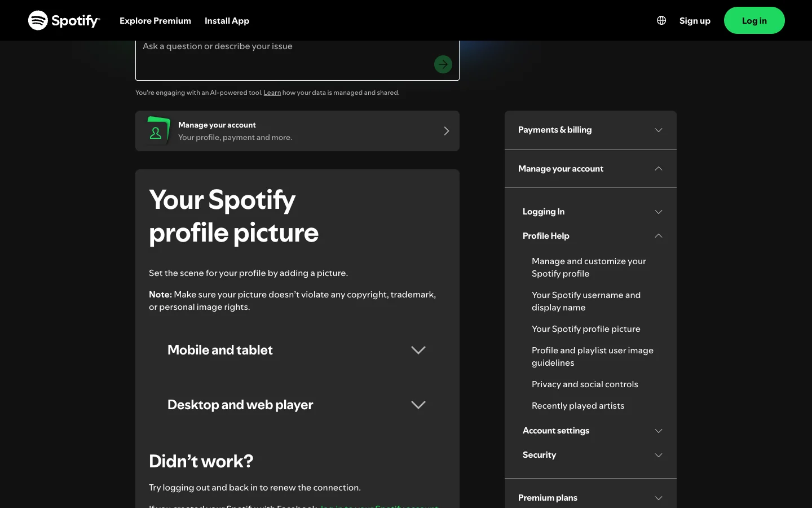
Task: Open Your Spotify username and display name
Action: (x=586, y=301)
